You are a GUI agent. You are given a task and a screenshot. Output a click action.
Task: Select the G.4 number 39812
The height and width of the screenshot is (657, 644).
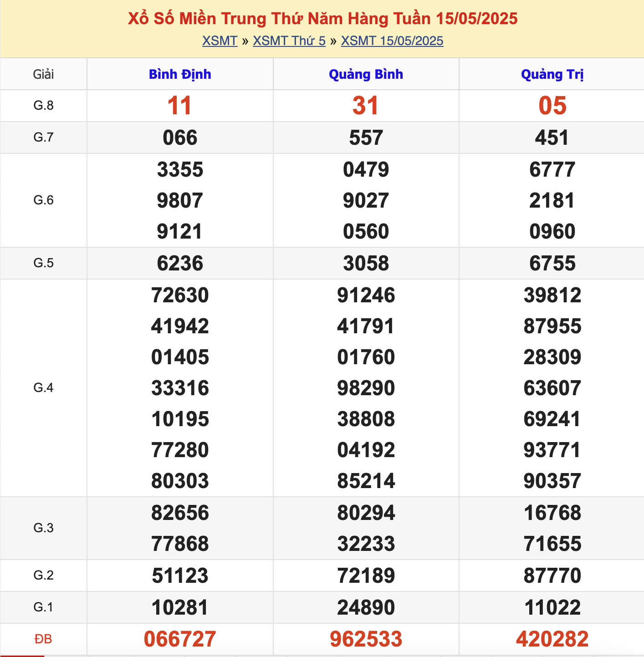pos(552,295)
